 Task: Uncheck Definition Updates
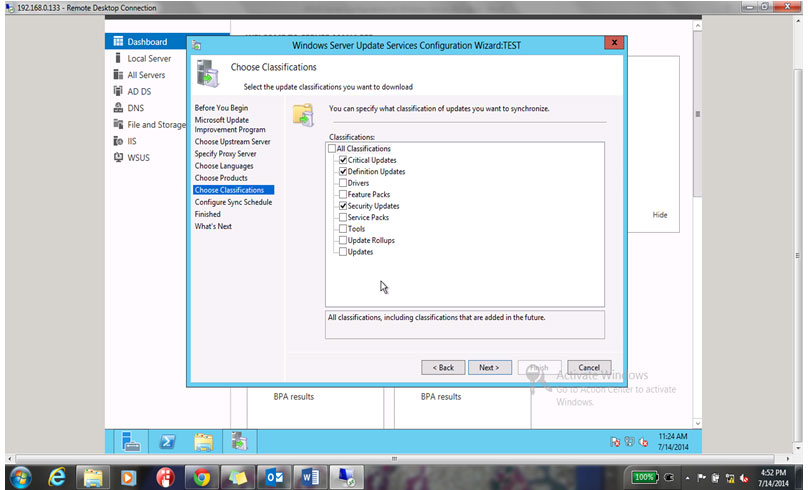(343, 171)
